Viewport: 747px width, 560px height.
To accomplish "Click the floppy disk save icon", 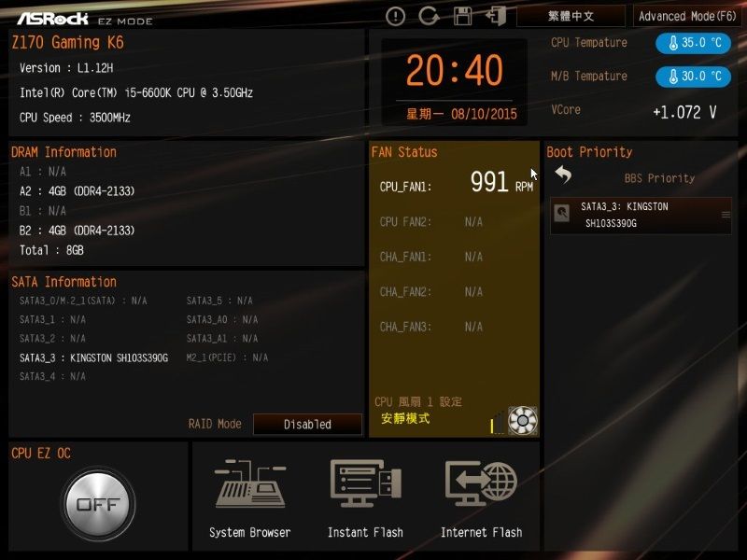I will tap(462, 16).
